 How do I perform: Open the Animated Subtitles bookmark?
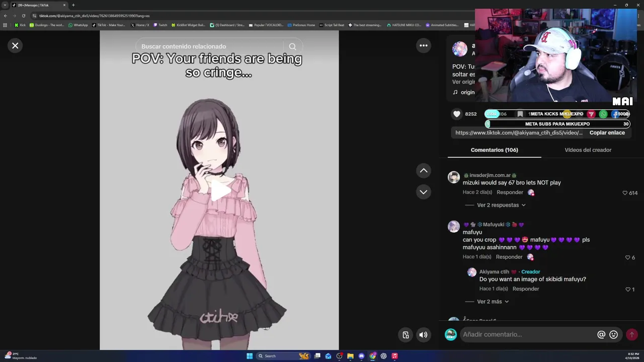tap(442, 25)
